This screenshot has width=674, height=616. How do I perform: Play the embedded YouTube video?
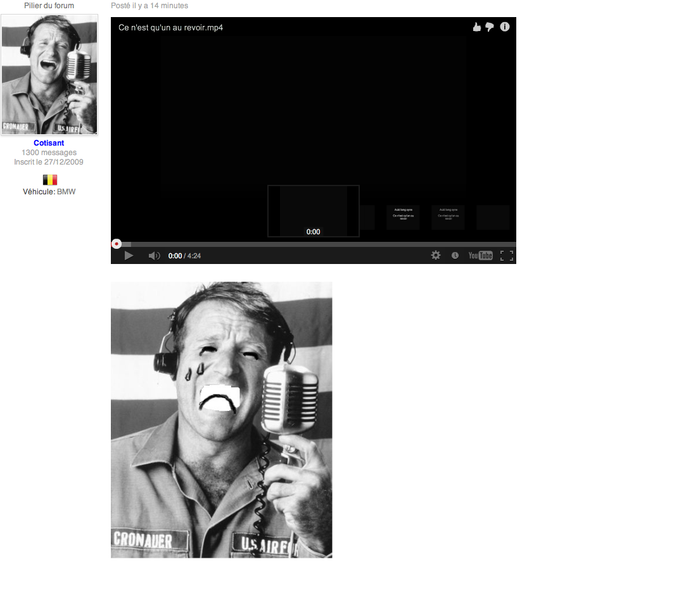pos(129,256)
